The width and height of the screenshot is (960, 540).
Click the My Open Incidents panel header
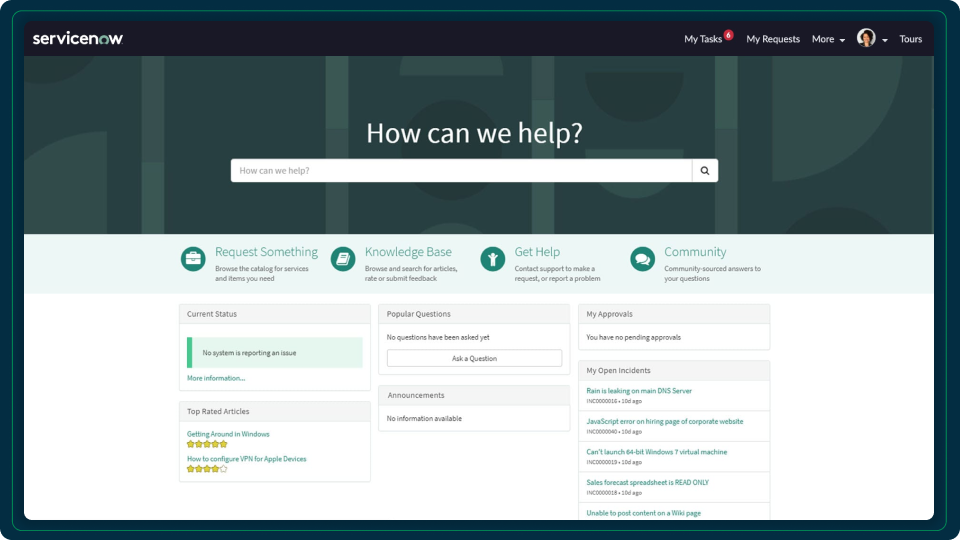tap(674, 370)
